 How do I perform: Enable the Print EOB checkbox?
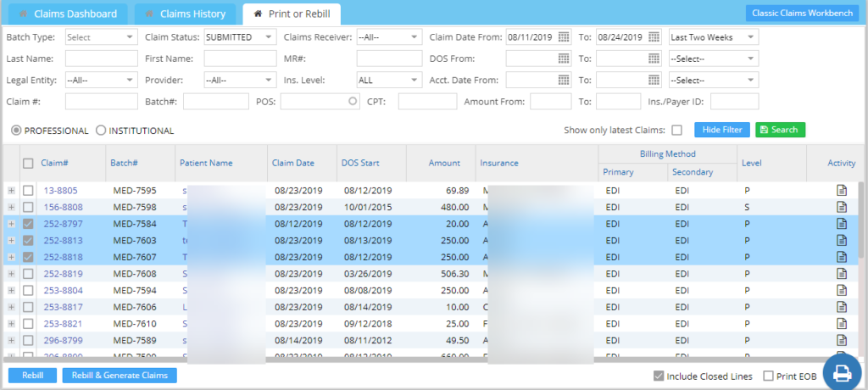coord(768,376)
